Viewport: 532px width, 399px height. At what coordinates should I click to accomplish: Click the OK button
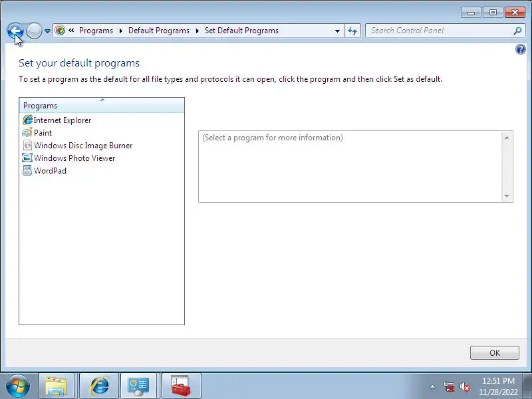pyautogui.click(x=494, y=353)
